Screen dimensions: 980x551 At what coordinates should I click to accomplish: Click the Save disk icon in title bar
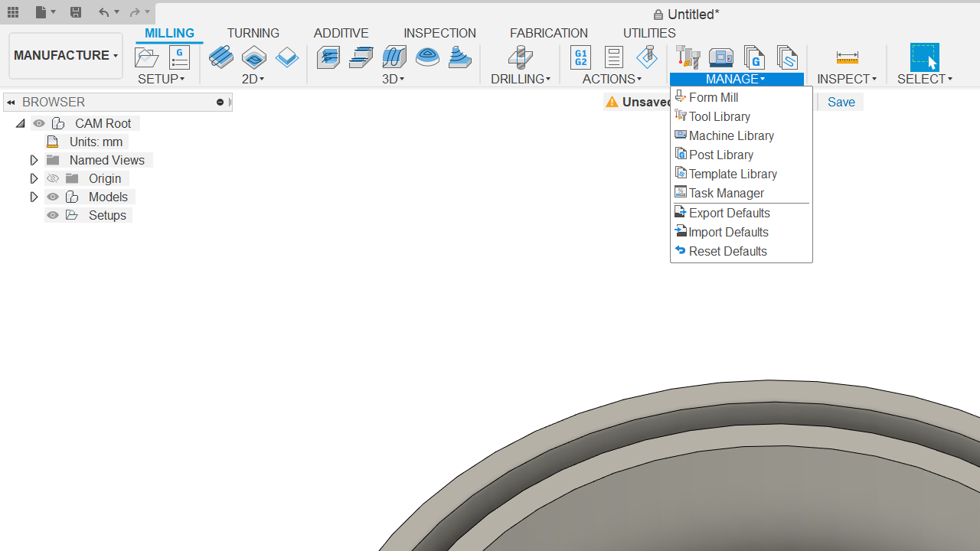coord(75,12)
